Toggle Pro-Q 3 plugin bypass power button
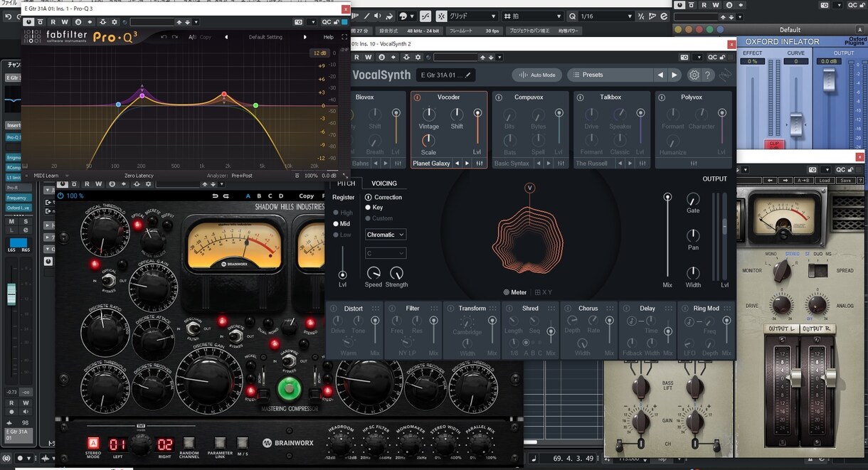 pyautogui.click(x=29, y=22)
